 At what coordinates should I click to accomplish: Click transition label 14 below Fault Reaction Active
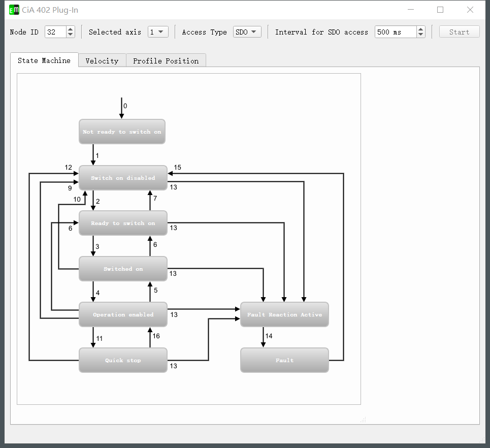coord(269,336)
